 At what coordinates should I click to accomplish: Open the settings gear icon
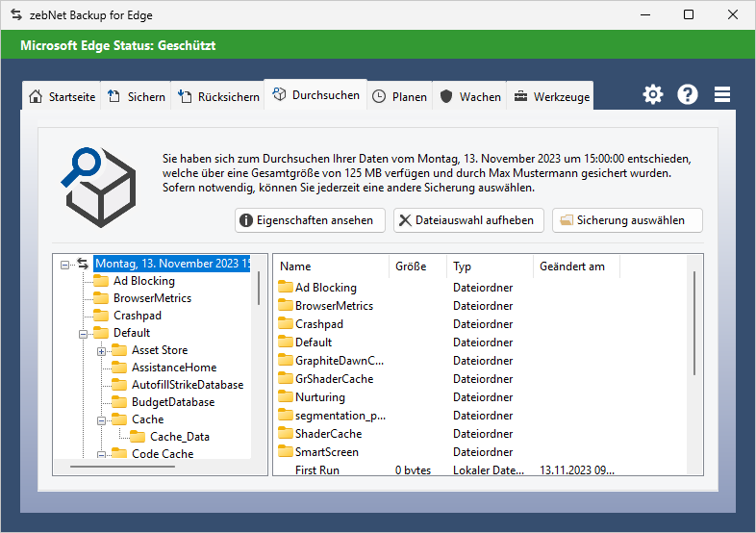click(653, 94)
